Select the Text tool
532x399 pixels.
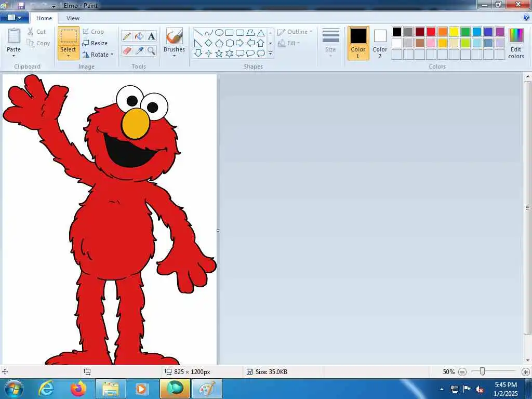(151, 36)
